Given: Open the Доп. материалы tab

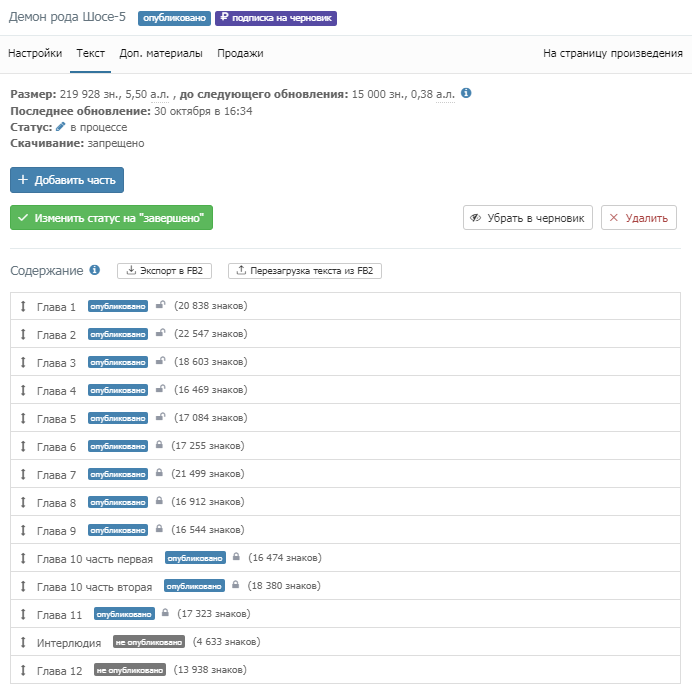Looking at the screenshot, I should click(161, 54).
